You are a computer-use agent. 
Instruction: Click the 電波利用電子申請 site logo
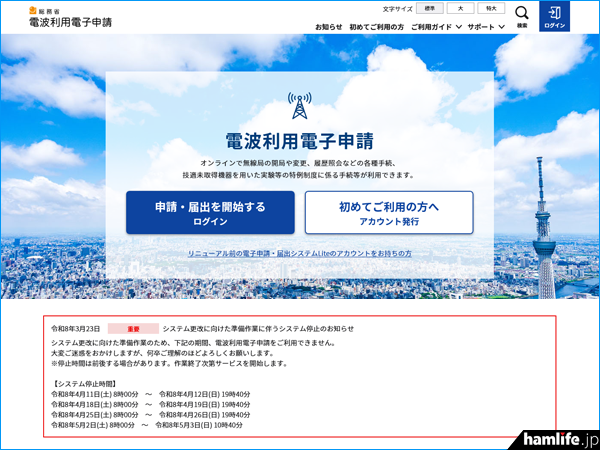[x=69, y=22]
